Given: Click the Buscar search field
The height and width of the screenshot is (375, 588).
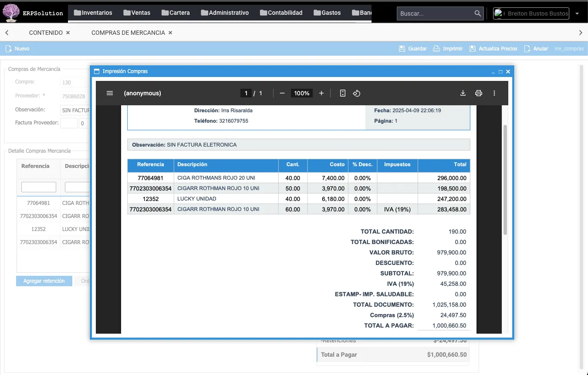Looking at the screenshot, I should click(x=436, y=13).
